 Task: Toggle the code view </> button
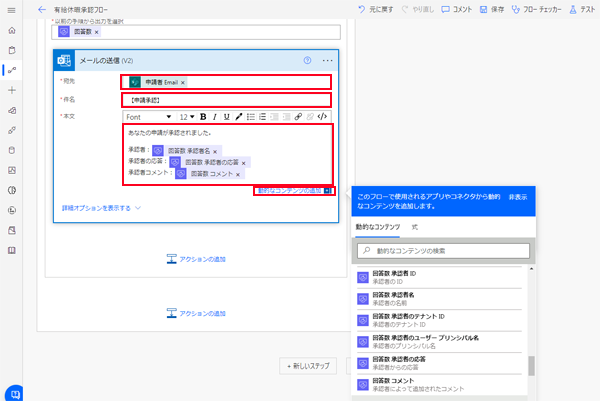tap(322, 117)
